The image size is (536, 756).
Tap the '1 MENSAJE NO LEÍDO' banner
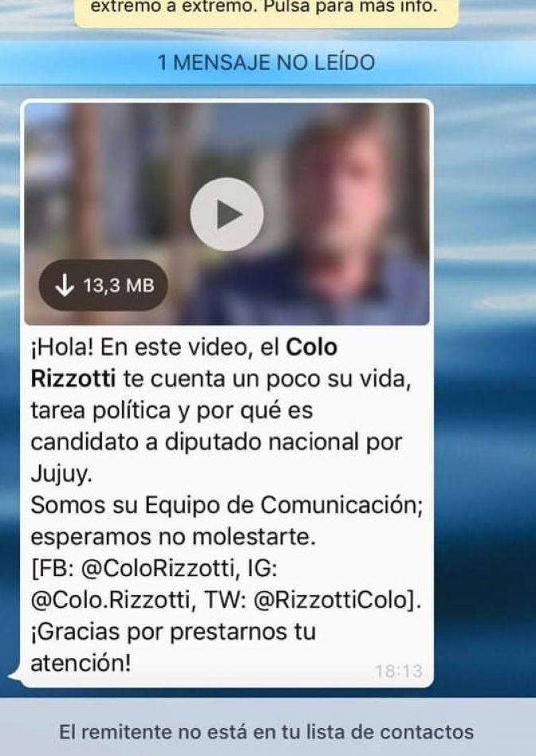point(266,63)
